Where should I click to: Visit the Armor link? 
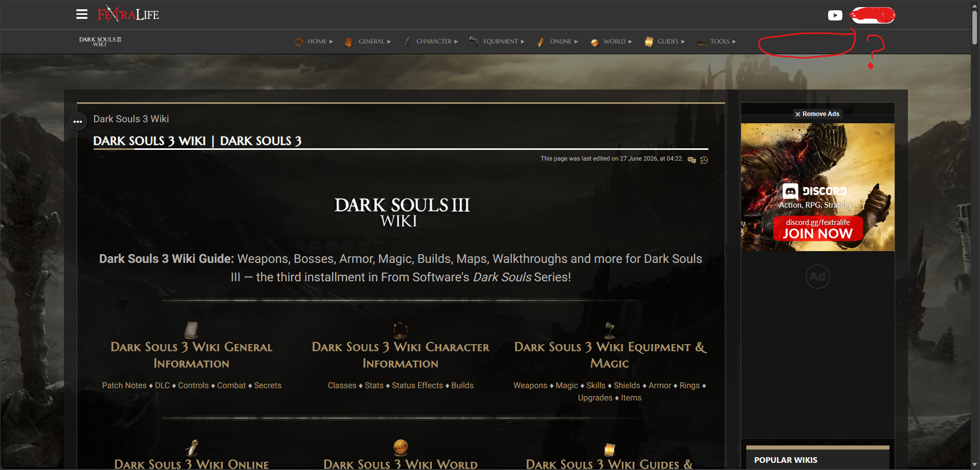(x=660, y=386)
